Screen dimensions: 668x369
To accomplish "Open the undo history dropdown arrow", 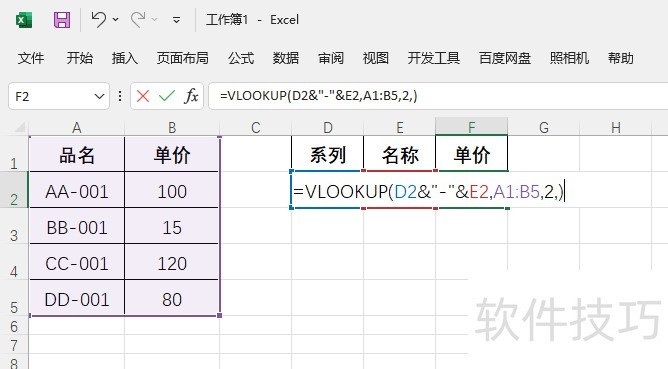I will [x=115, y=20].
